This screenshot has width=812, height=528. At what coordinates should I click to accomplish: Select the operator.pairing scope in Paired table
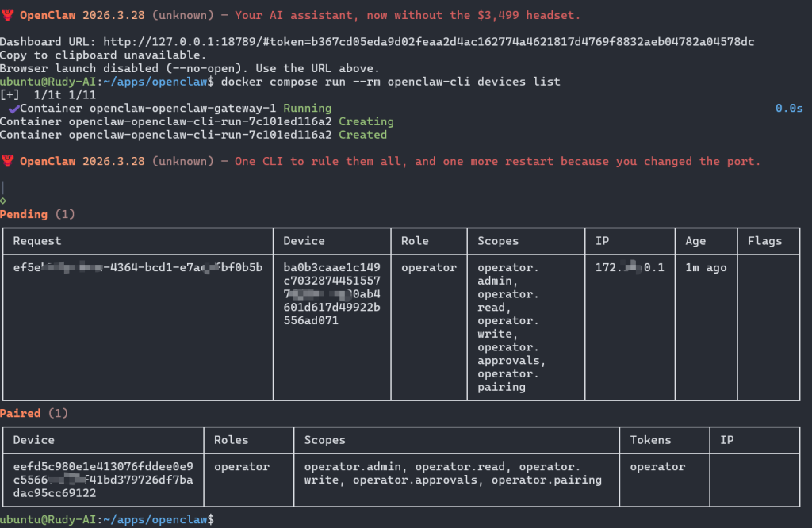(547, 480)
